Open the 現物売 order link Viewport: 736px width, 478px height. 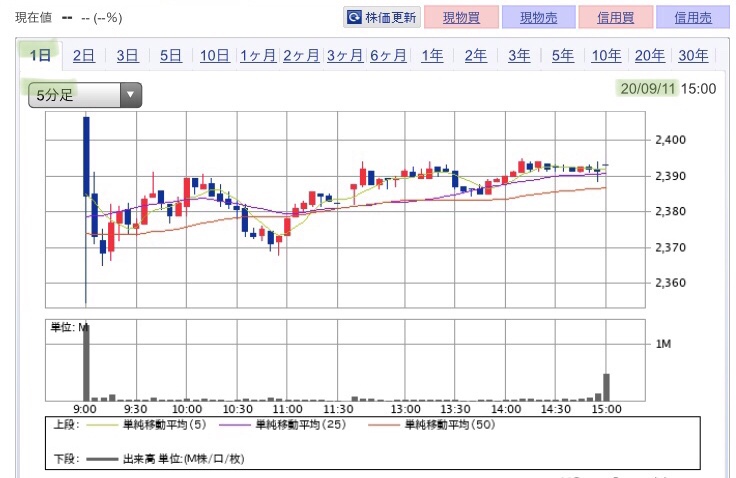pyautogui.click(x=538, y=17)
